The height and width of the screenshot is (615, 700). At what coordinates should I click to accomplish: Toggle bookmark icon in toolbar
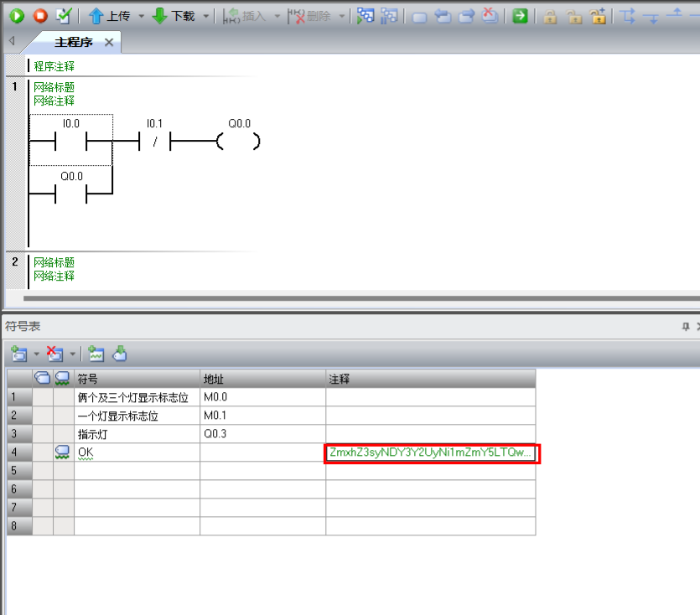click(419, 18)
